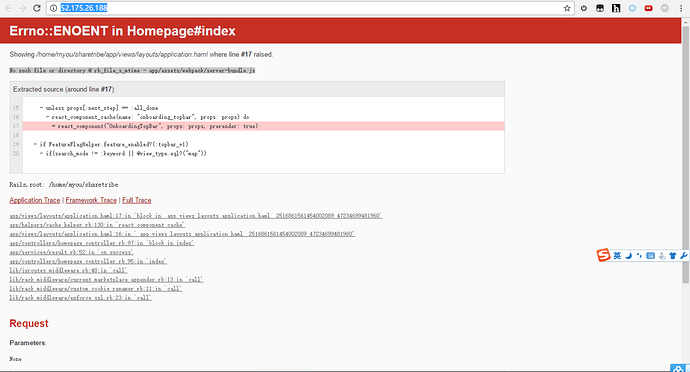Click highlighted source line 17 react_component
This screenshot has height=372, width=690.
pos(263,126)
